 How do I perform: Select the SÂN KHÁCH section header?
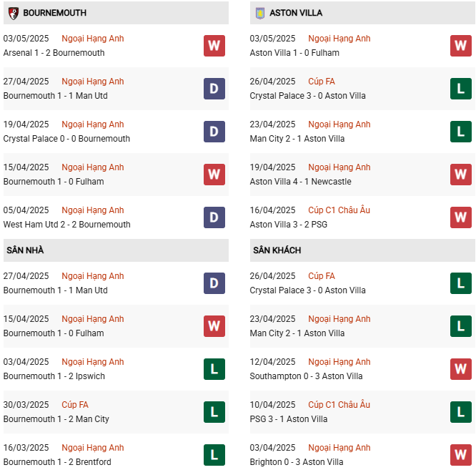click(277, 250)
